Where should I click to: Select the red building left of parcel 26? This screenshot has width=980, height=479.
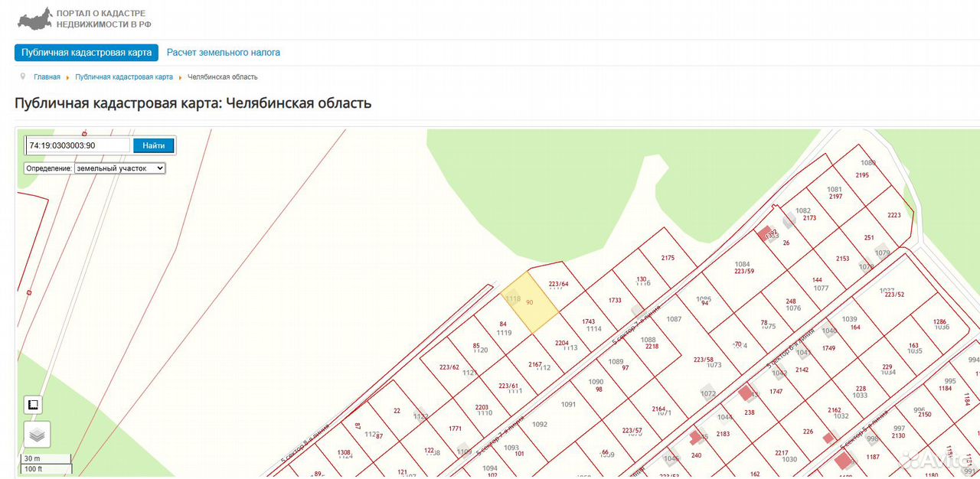tap(764, 233)
